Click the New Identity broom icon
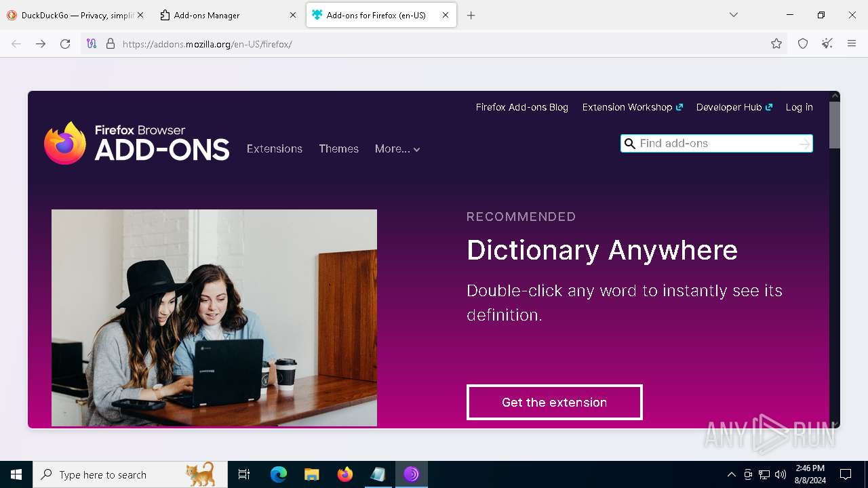The image size is (868, 488). [827, 44]
